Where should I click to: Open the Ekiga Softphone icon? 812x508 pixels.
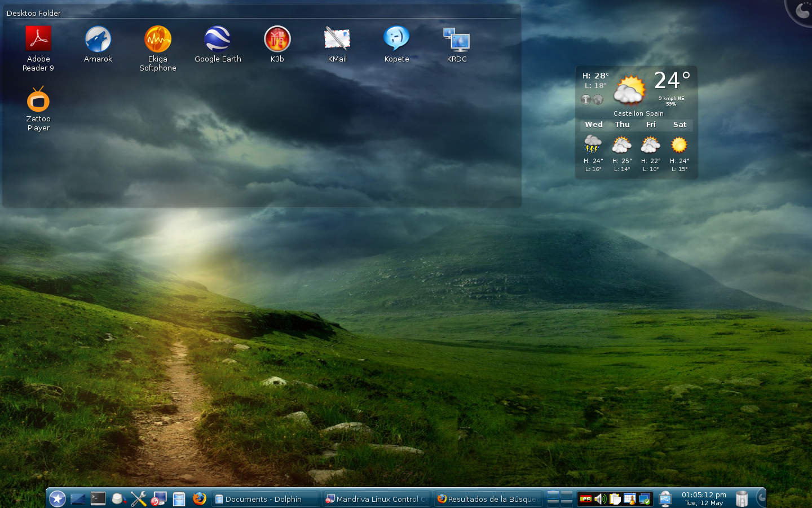tap(158, 40)
